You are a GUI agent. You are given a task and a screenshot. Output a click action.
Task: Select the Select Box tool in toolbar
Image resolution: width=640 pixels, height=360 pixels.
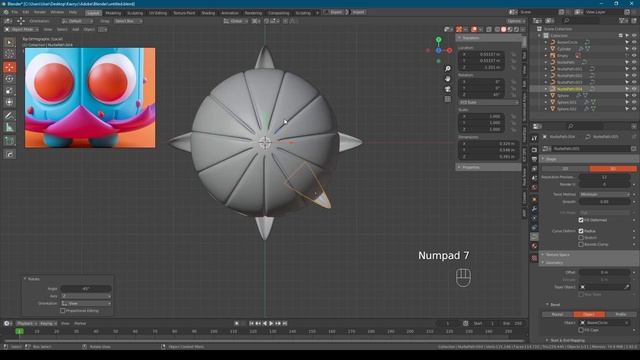tap(9, 42)
